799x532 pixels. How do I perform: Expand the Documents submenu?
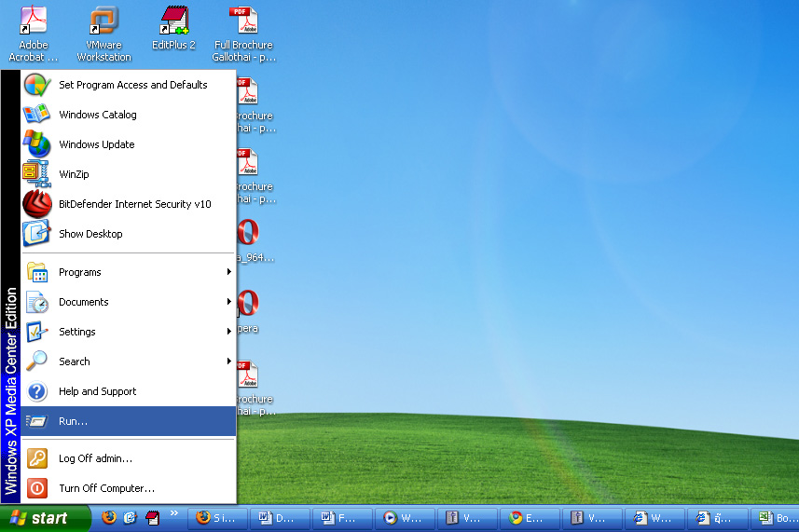[129, 302]
